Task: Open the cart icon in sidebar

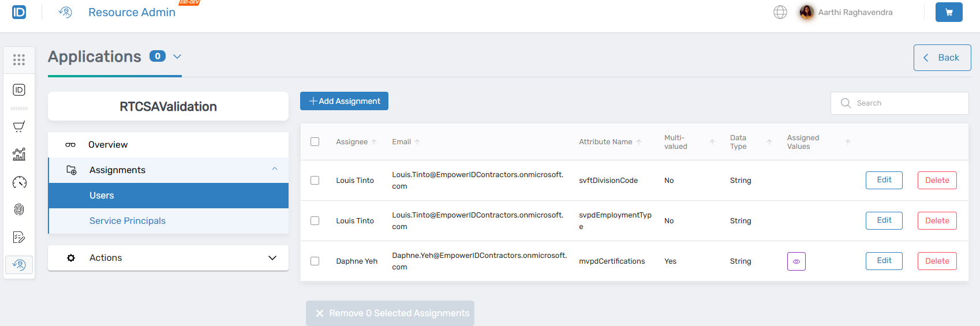Action: (19, 126)
